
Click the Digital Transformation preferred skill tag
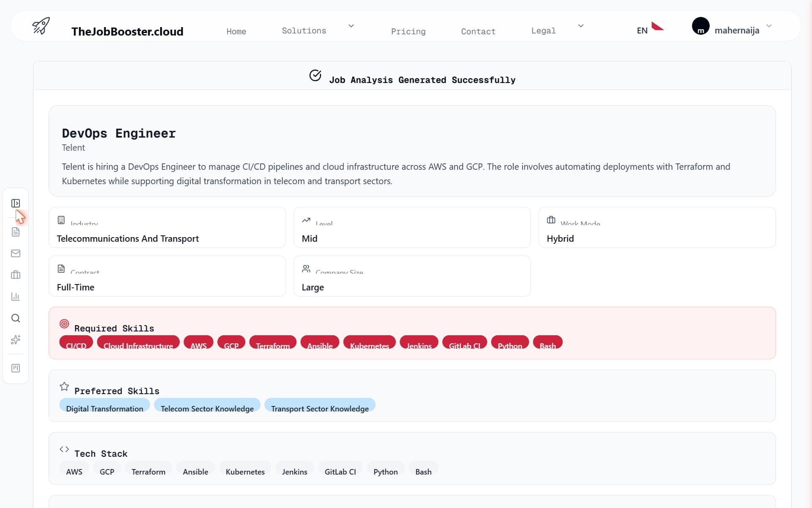click(104, 405)
